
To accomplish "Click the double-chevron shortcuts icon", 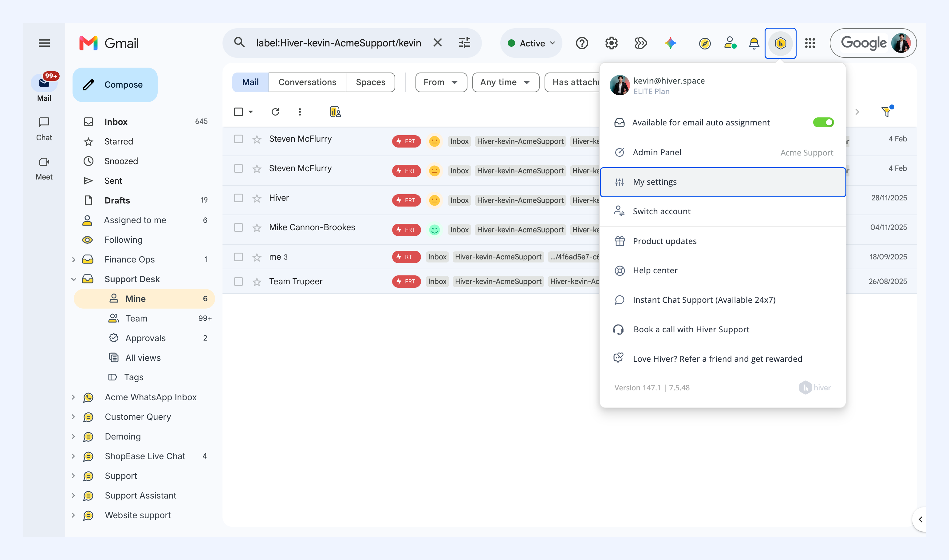I will tap(641, 43).
